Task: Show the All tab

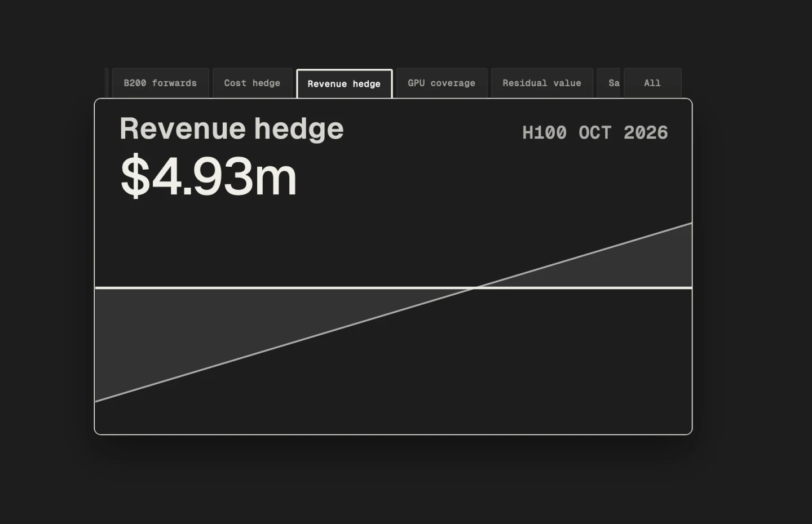Action: pyautogui.click(x=652, y=83)
